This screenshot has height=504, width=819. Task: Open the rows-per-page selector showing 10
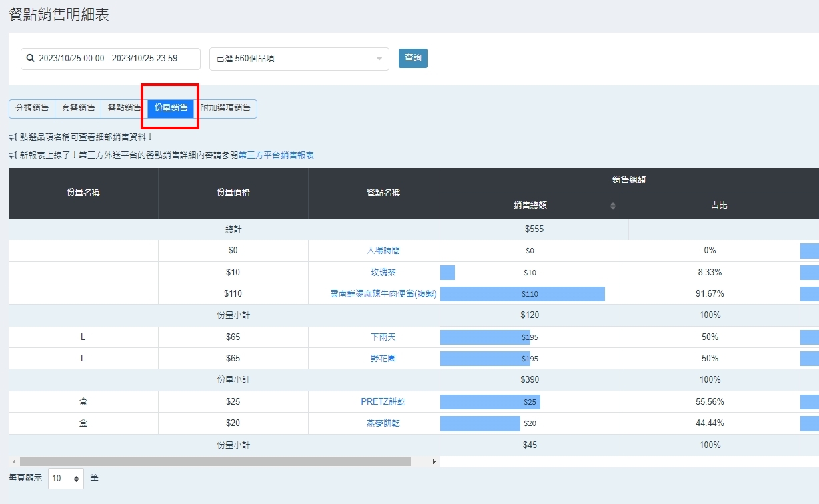(x=66, y=478)
